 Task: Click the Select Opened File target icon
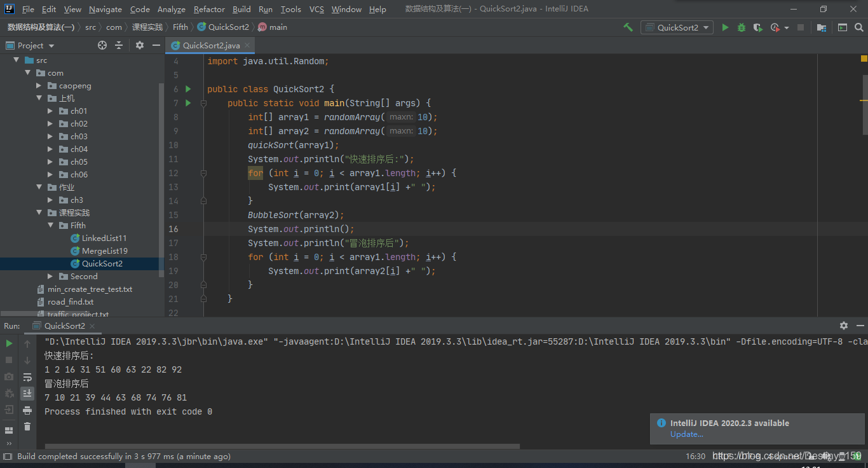[x=102, y=45]
